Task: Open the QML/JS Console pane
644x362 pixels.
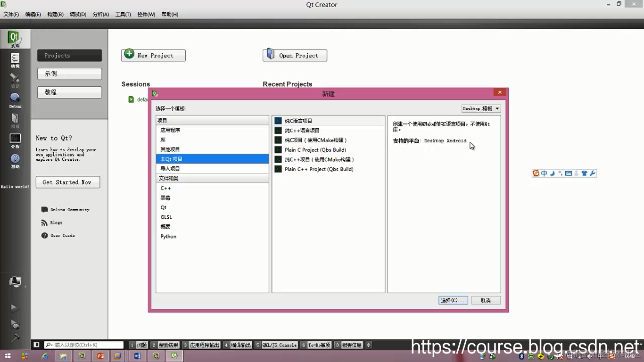Action: coord(277,345)
